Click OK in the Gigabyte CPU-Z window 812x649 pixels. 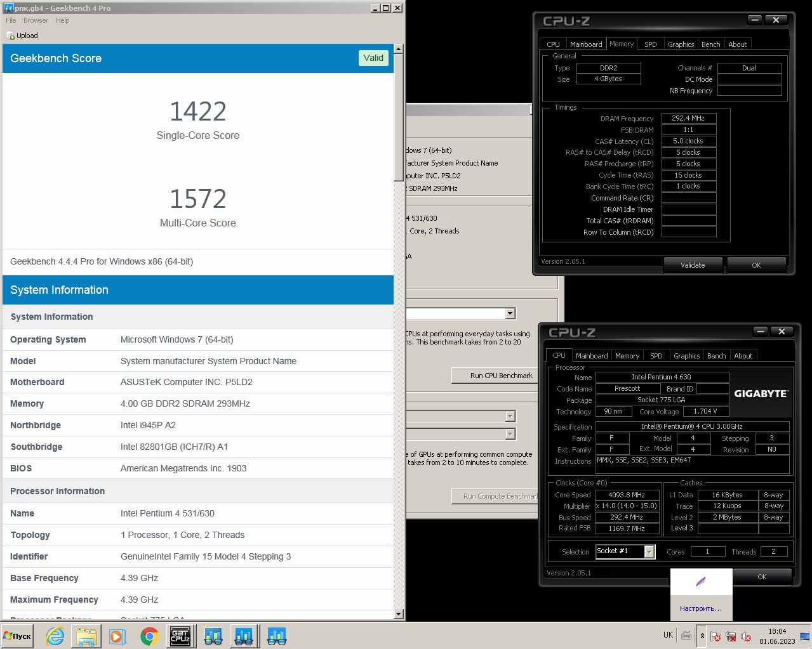tap(762, 577)
